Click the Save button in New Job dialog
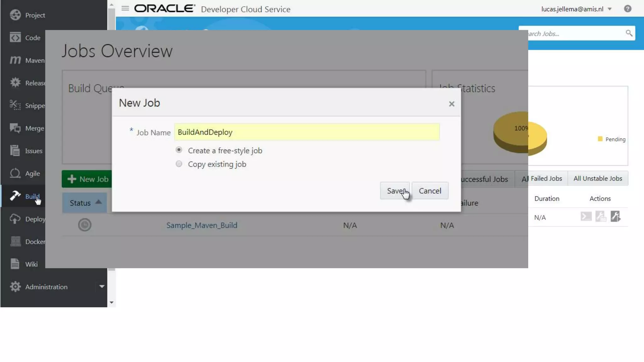Image resolution: width=644 pixels, height=362 pixels. click(394, 191)
